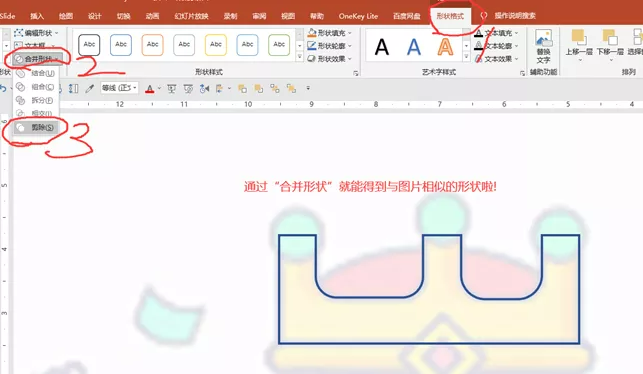Choose 结合(U) merge option

tap(36, 73)
